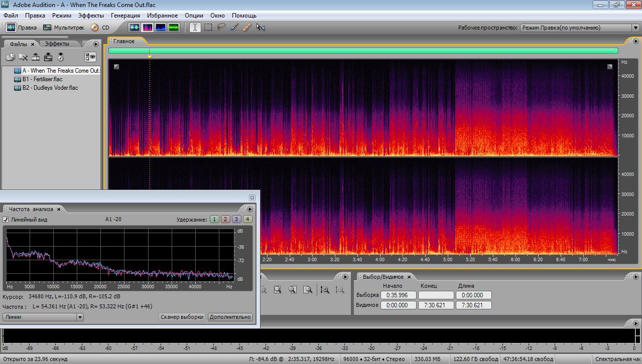Click the Дополнительно button
Image resolution: width=642 pixels, height=364 pixels.
point(230,317)
